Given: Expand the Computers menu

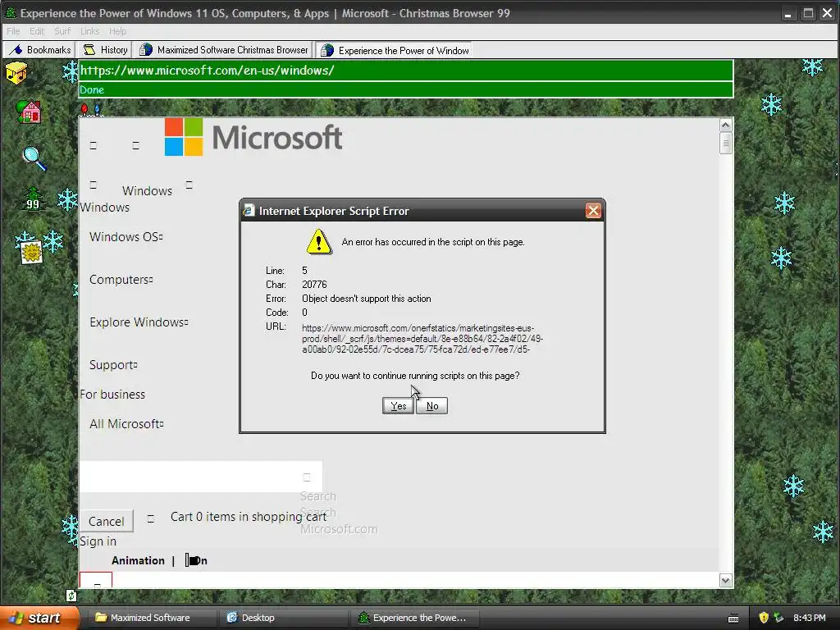Looking at the screenshot, I should pyautogui.click(x=121, y=280).
